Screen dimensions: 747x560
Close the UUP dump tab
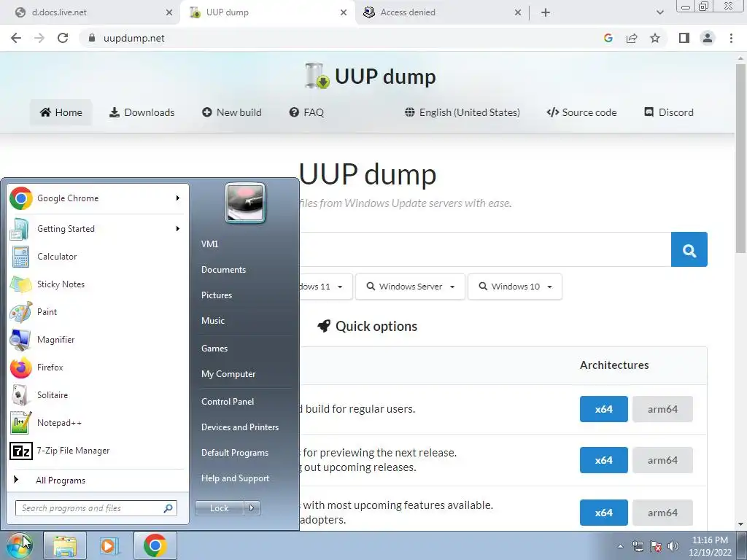344,12
